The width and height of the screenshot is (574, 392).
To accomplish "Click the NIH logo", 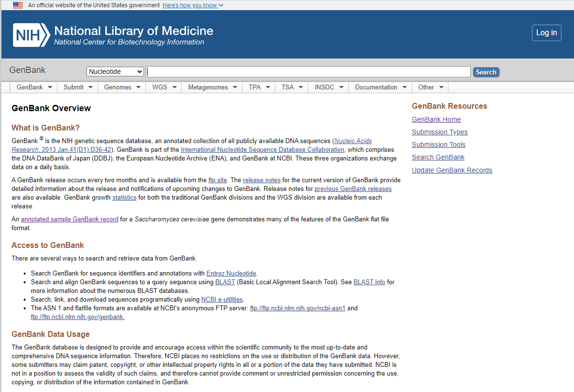I will click(31, 35).
